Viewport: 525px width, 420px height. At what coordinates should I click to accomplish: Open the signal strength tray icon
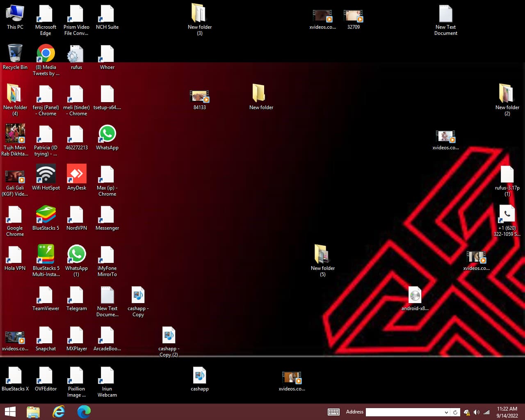(486, 412)
